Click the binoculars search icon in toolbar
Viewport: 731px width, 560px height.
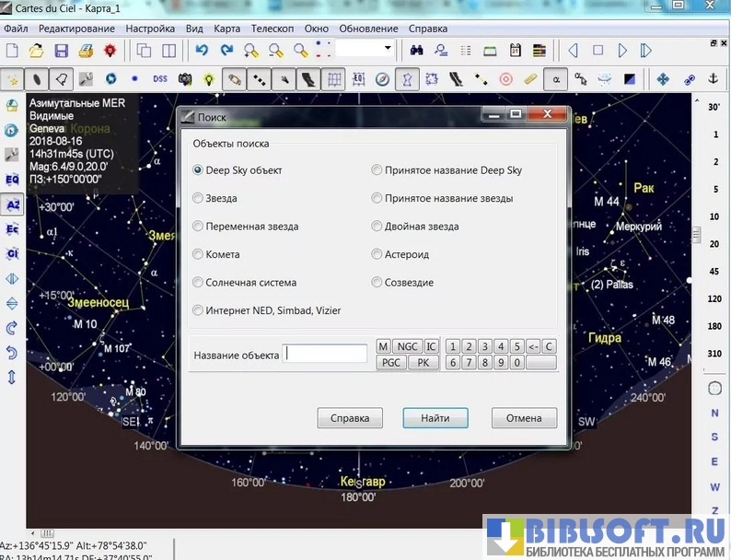click(x=417, y=51)
